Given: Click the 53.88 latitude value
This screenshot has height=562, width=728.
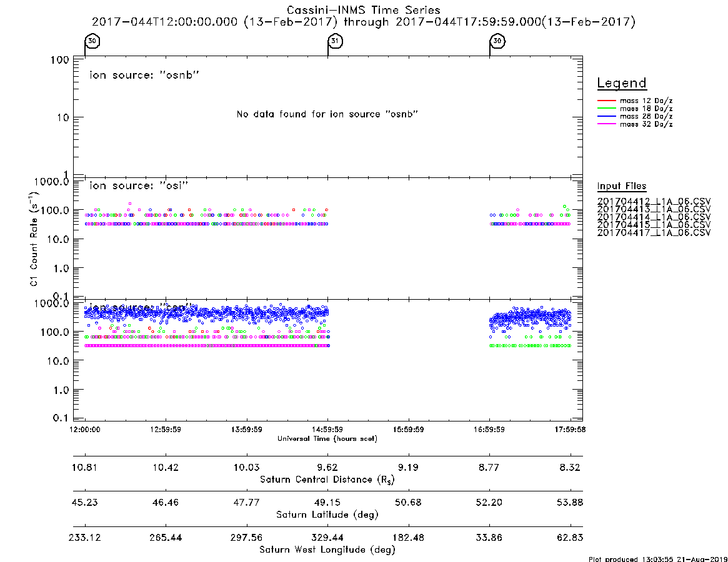Looking at the screenshot, I should [570, 503].
